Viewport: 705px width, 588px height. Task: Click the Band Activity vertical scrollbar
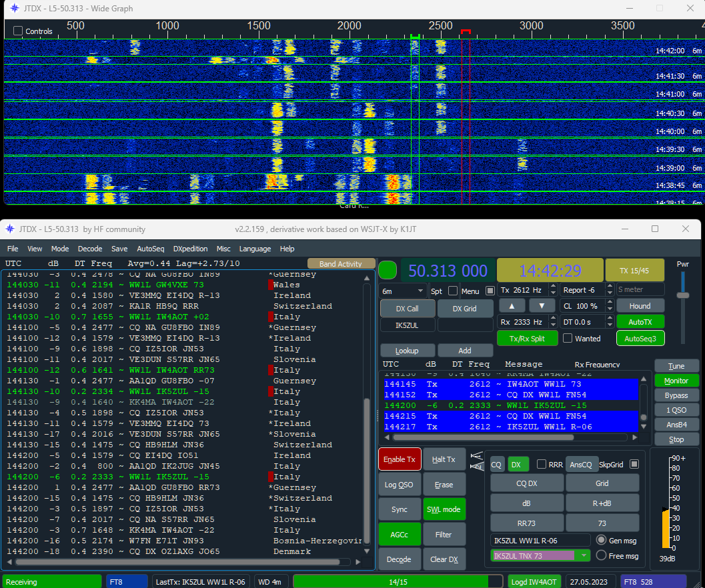pos(366,413)
